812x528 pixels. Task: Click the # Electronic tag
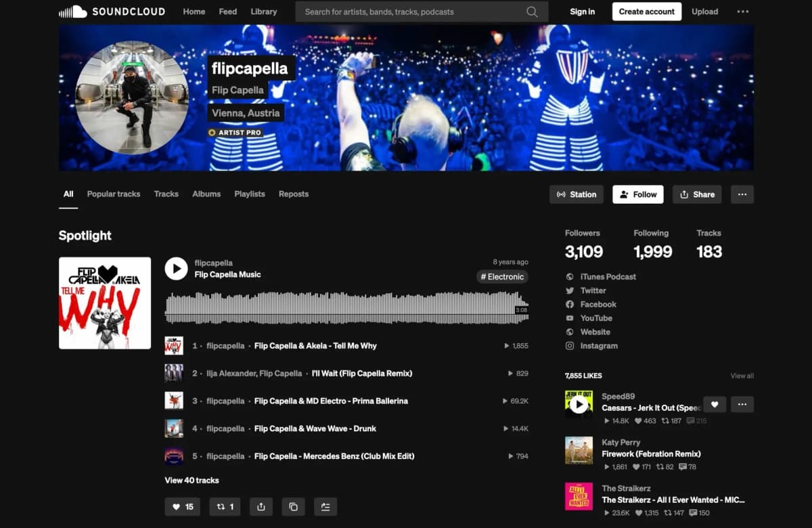[502, 277]
